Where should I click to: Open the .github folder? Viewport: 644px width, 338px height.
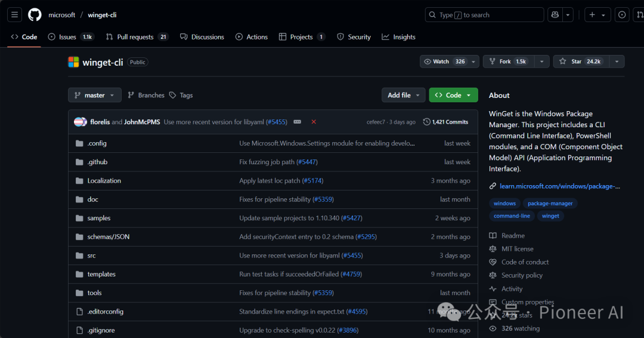pyautogui.click(x=97, y=162)
